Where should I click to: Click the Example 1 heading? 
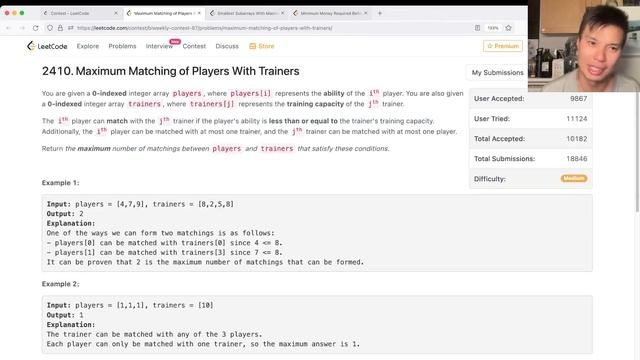click(x=60, y=183)
